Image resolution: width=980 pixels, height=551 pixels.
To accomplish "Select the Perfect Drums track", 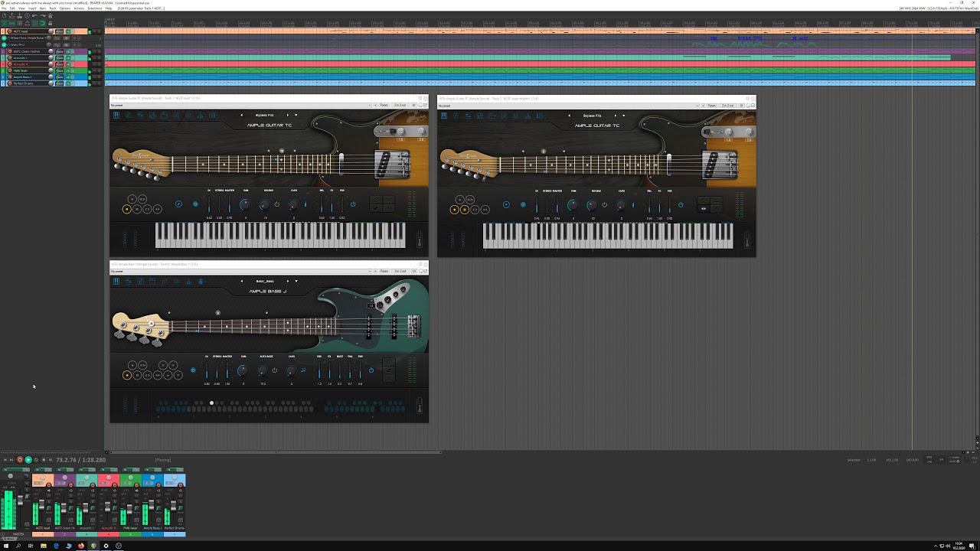I will point(23,83).
